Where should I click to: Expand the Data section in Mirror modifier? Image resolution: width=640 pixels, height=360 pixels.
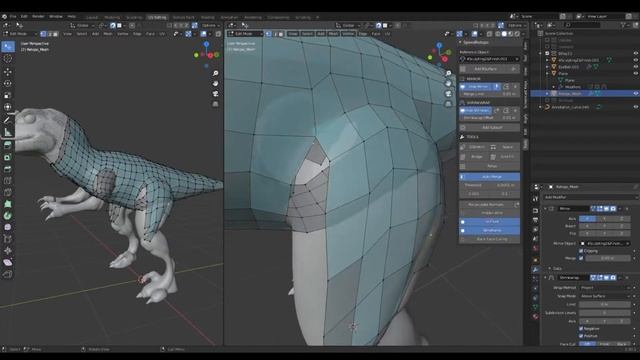click(550, 269)
